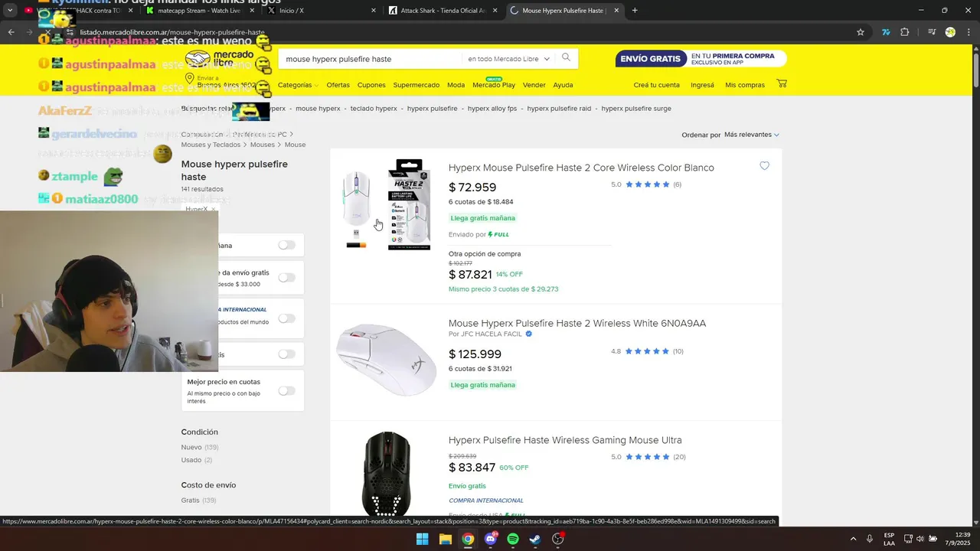The width and height of the screenshot is (980, 551).
Task: Click Creá tu cuenta link
Action: (656, 85)
